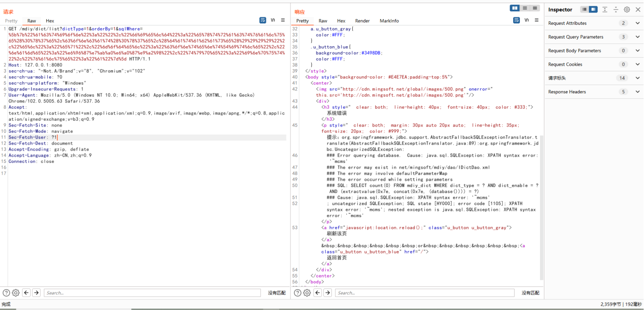Click the background-color:#3498DB line in response
644x310 pixels.
pos(349,53)
